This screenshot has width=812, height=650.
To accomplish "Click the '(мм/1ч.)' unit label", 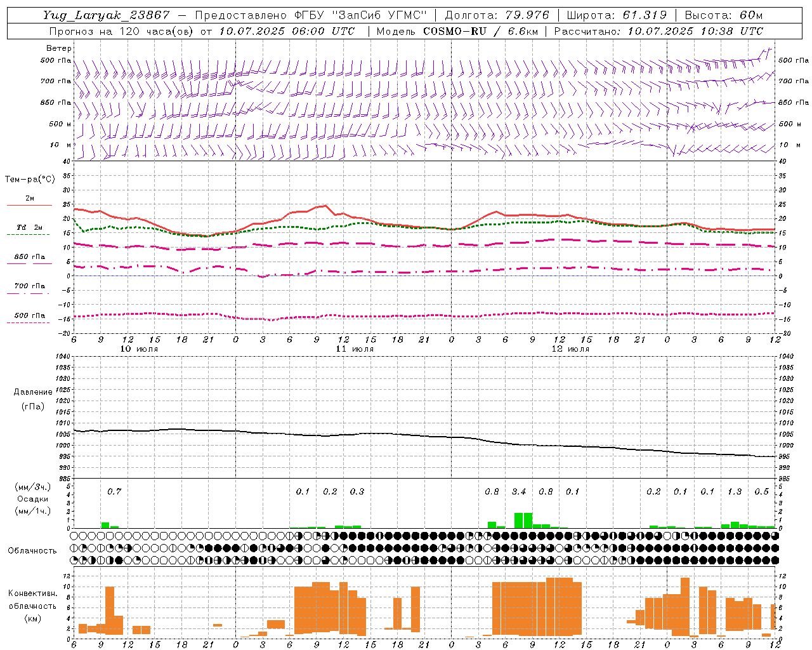I will tap(33, 510).
